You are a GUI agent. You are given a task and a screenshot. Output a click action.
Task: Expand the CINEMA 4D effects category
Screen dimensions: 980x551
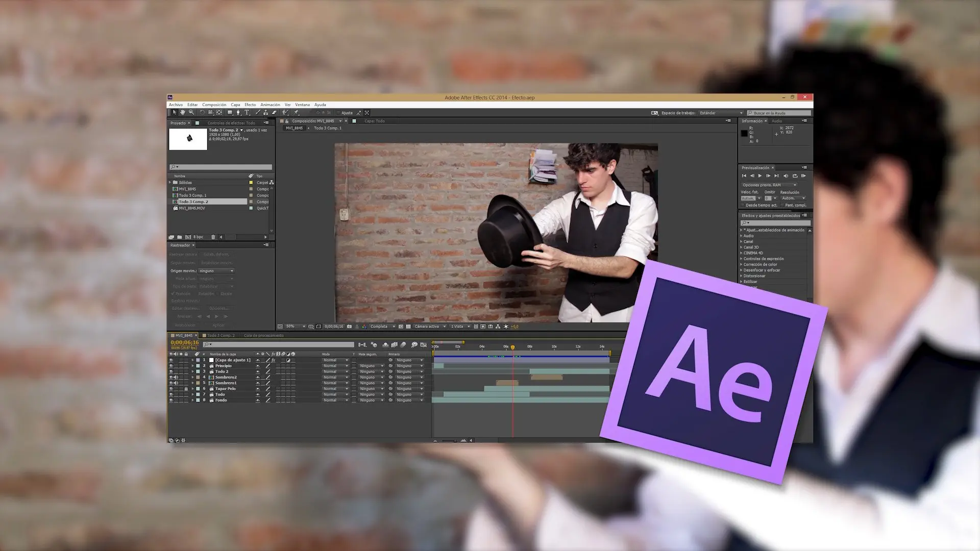[x=741, y=253]
